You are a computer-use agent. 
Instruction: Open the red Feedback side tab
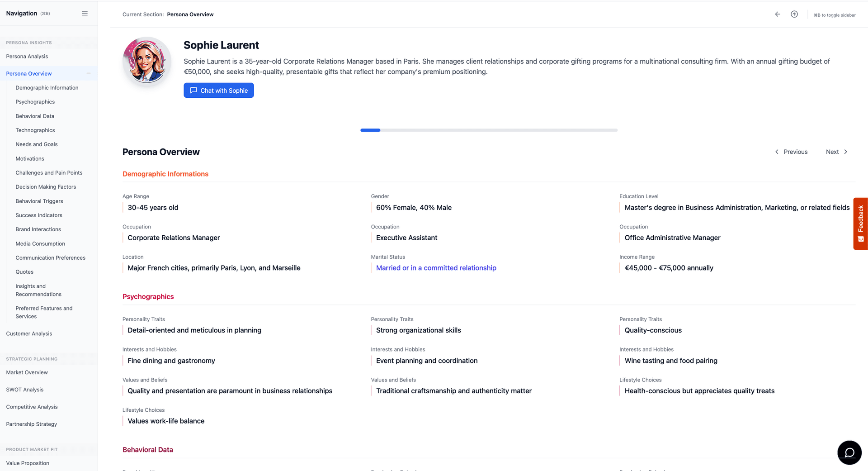860,224
